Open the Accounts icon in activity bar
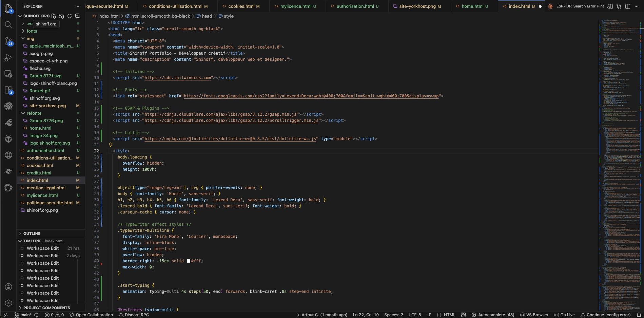The image size is (644, 318). click(8, 287)
